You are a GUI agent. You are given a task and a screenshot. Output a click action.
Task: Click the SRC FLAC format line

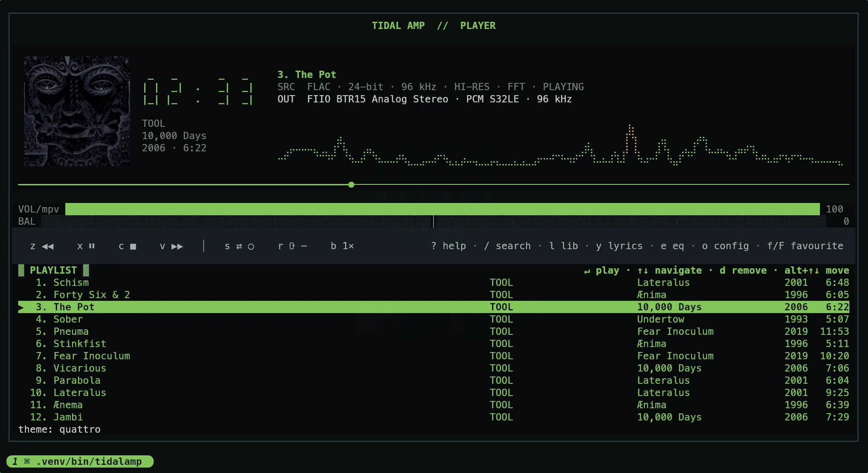tap(431, 87)
